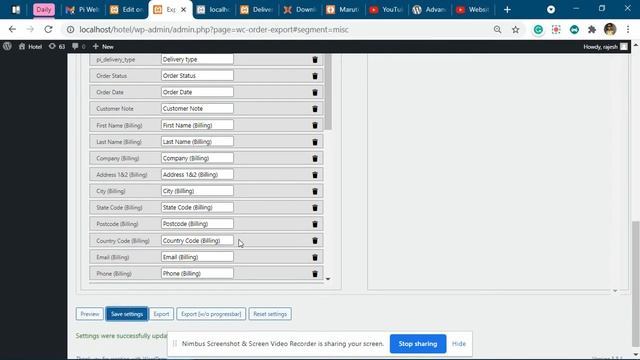This screenshot has width=640, height=360.
Task: Trash the Email (Billing) field row
Action: 315,257
